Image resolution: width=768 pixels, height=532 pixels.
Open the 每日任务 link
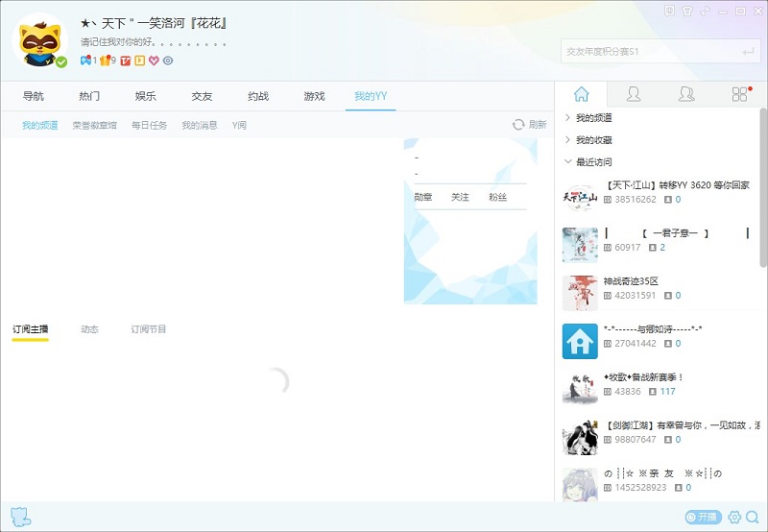(149, 126)
